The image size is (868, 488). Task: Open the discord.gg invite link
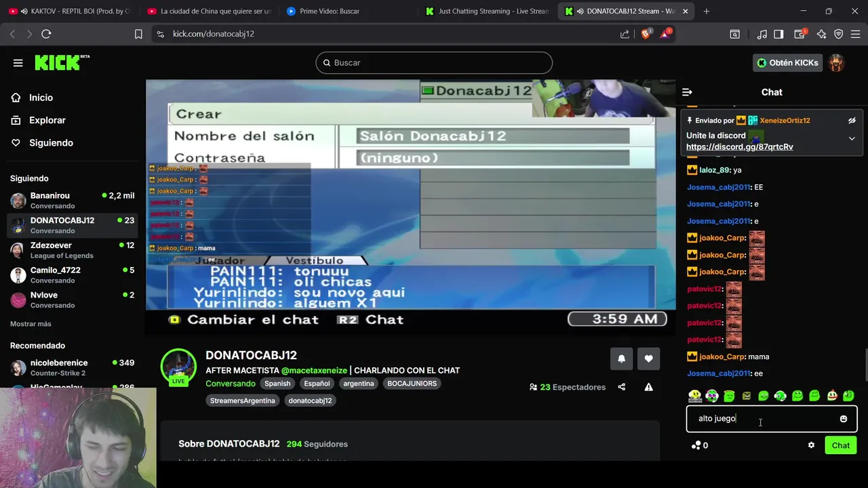coord(739,147)
